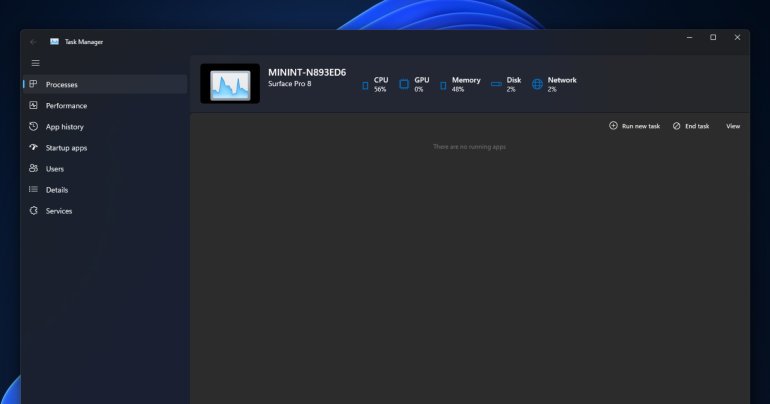
Task: Click the Details list icon
Action: click(x=34, y=190)
